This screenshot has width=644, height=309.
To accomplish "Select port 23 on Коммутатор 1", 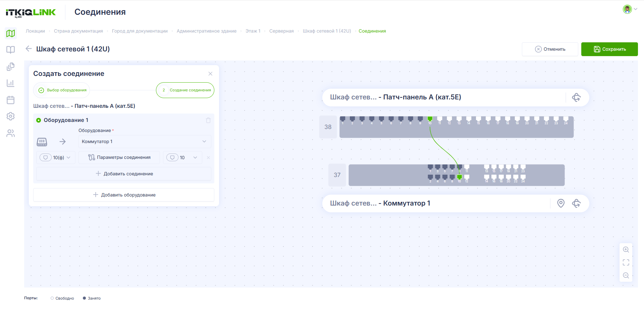I will [x=523, y=167].
